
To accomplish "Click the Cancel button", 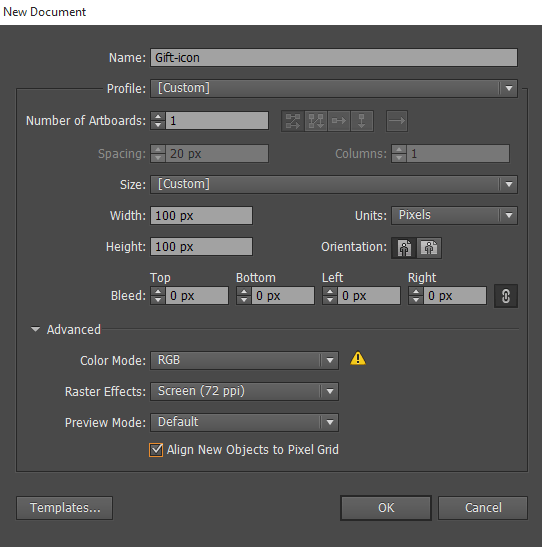I will [x=483, y=508].
